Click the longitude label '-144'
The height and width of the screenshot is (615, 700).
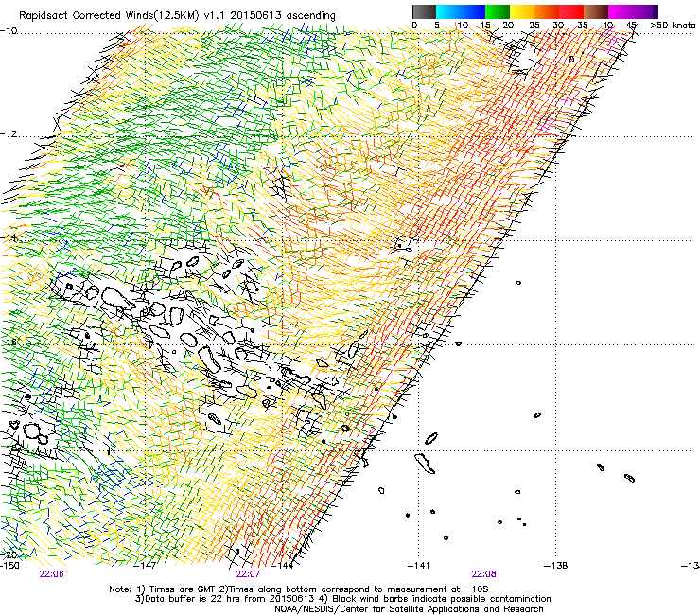tap(283, 566)
